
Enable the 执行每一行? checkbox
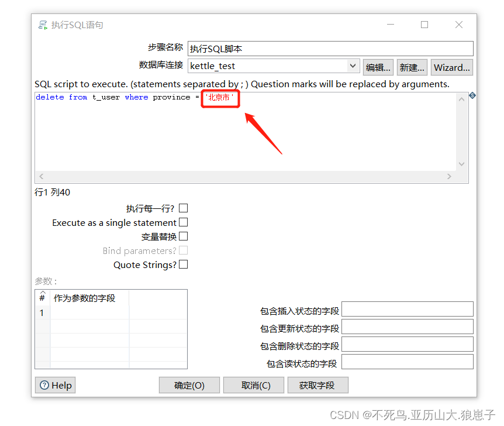click(183, 208)
